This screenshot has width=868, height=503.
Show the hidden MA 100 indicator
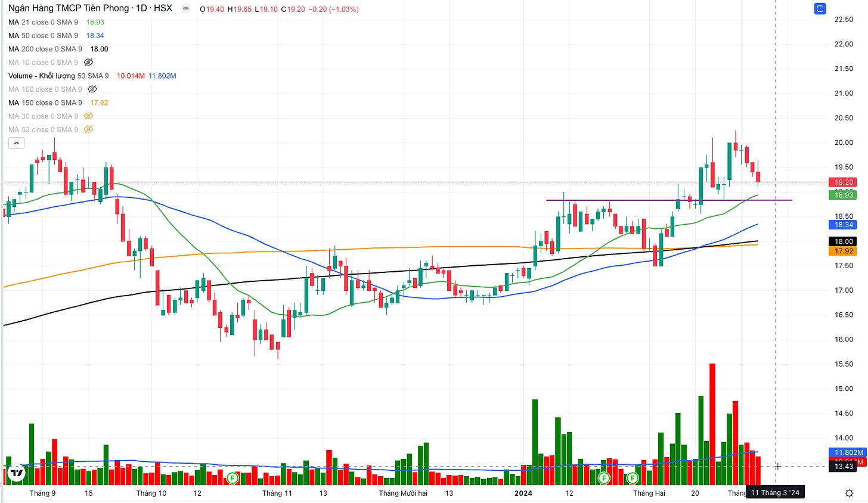[x=92, y=89]
